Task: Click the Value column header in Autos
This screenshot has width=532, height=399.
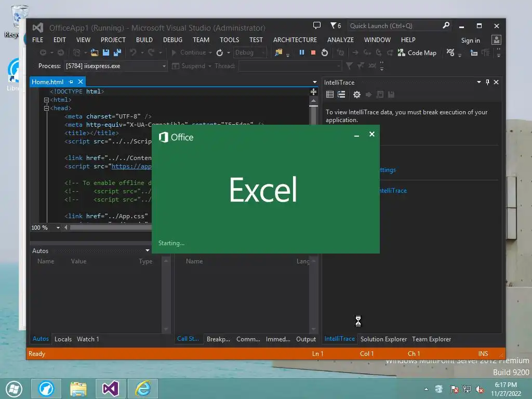Action: (79, 261)
